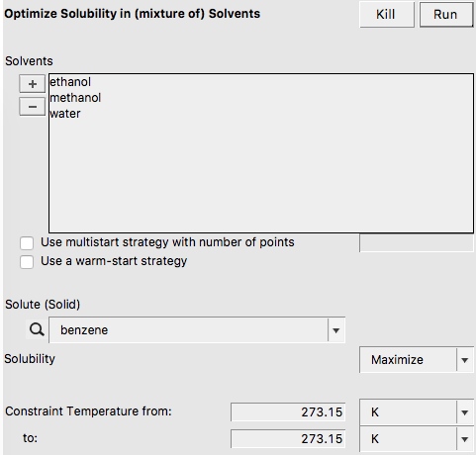Image resolution: width=476 pixels, height=455 pixels.
Task: Search solutes with the magnifier icon
Action: pos(37,329)
